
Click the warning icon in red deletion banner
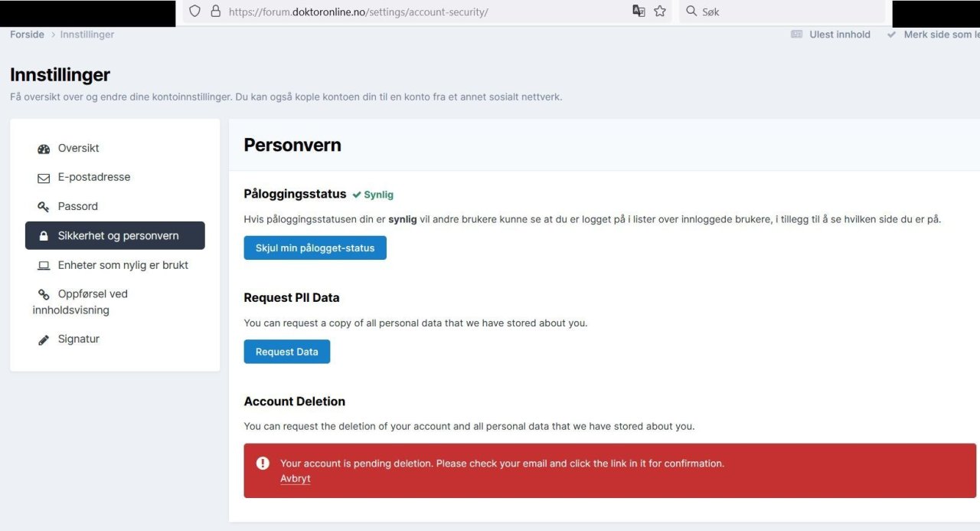pyautogui.click(x=263, y=463)
